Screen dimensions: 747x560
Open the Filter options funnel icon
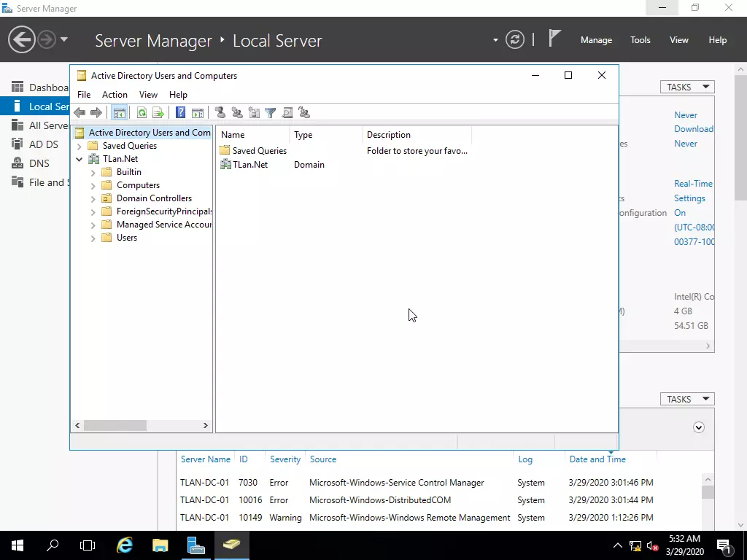pos(270,113)
